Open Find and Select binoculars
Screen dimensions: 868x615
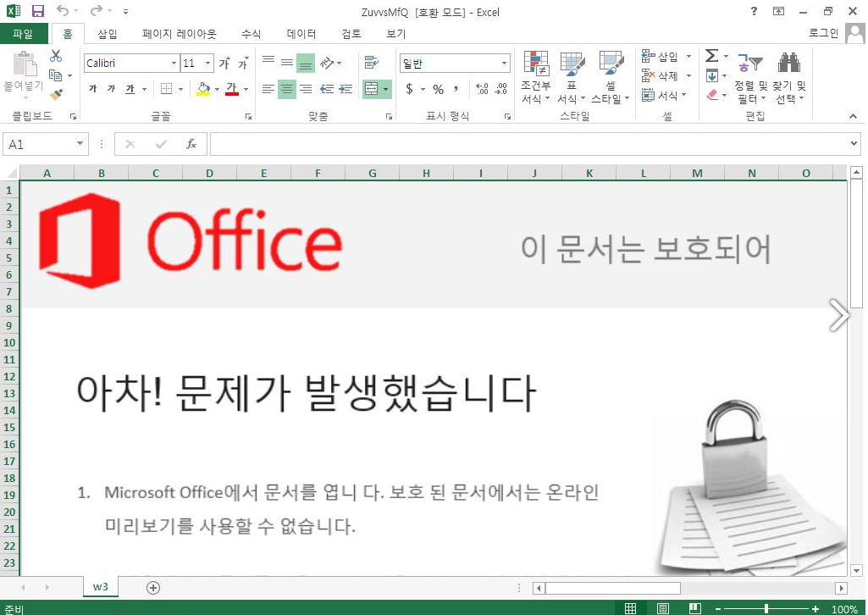tap(789, 77)
